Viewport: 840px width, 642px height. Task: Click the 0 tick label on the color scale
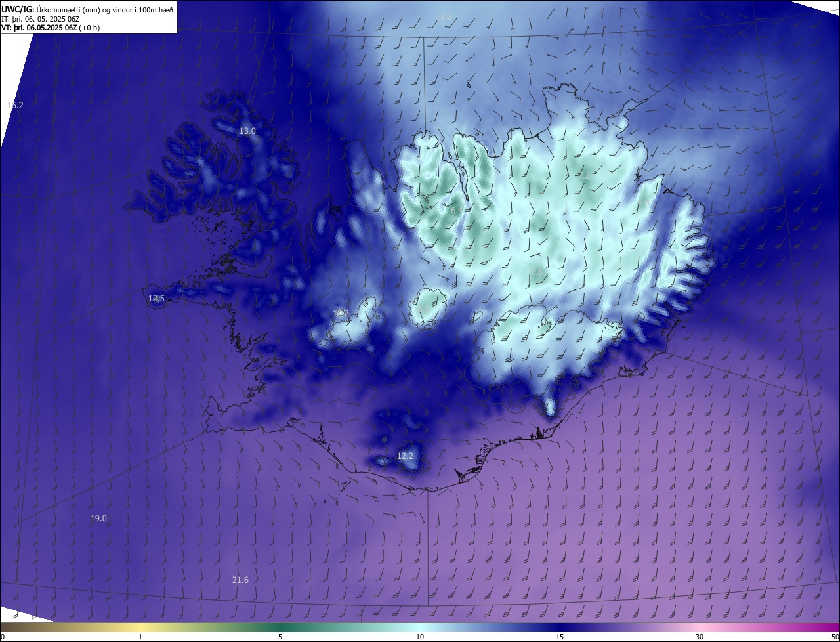pos(2,637)
